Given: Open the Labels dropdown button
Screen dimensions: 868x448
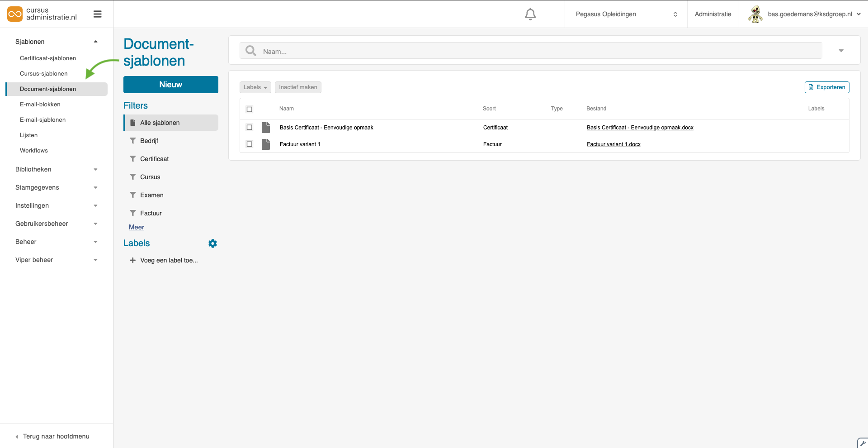Looking at the screenshot, I should coord(255,87).
